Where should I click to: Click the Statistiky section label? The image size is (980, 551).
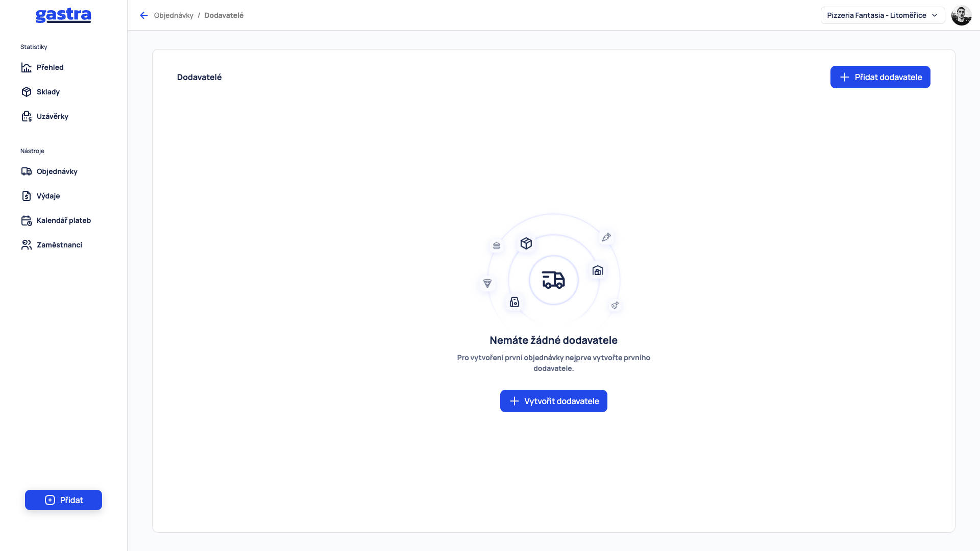(34, 47)
